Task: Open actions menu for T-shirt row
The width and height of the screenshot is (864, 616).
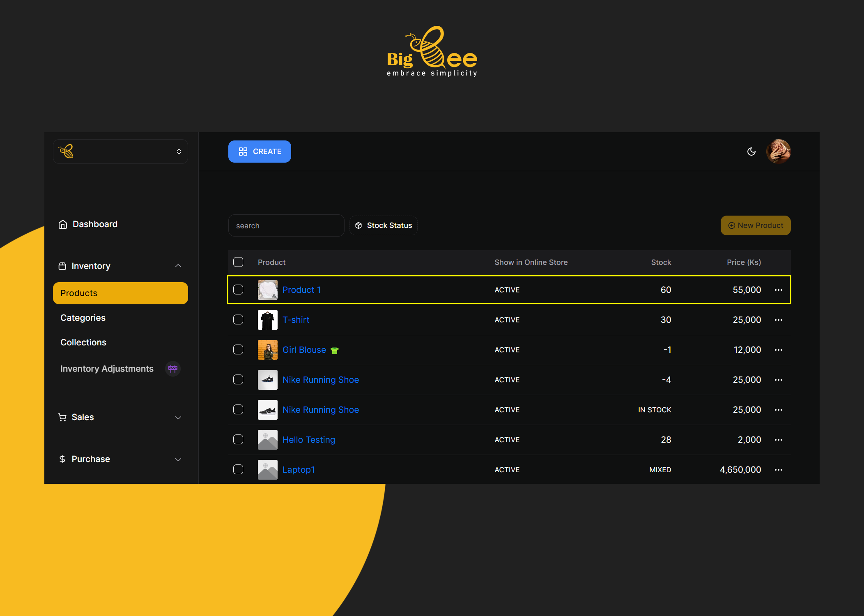Action: 778,320
